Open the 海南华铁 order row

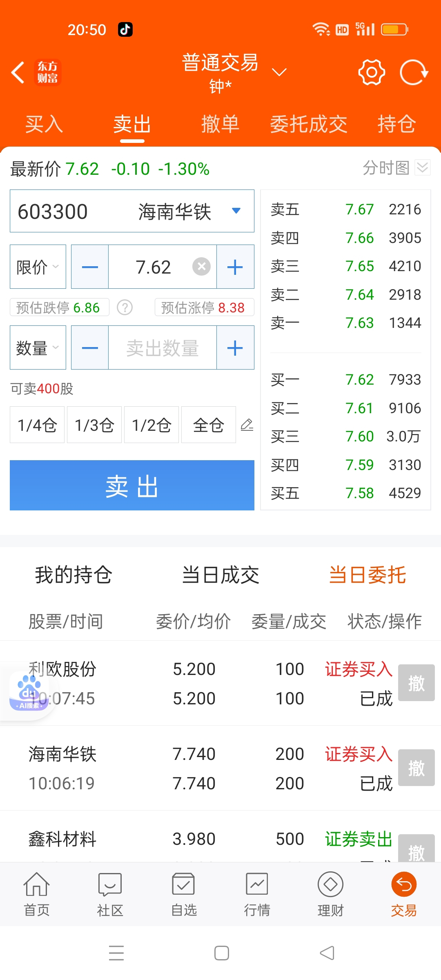220,768
